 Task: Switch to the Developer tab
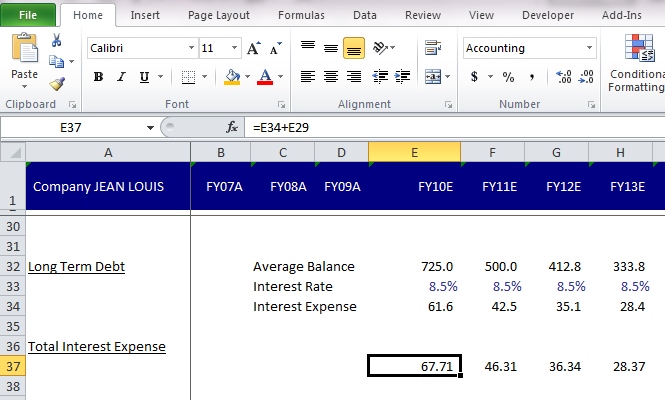[x=548, y=15]
